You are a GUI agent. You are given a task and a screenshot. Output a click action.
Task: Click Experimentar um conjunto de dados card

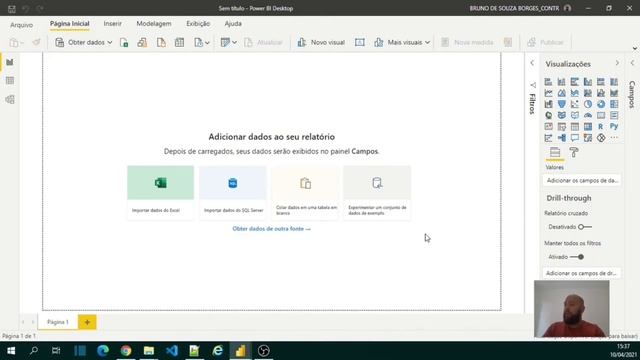click(377, 192)
